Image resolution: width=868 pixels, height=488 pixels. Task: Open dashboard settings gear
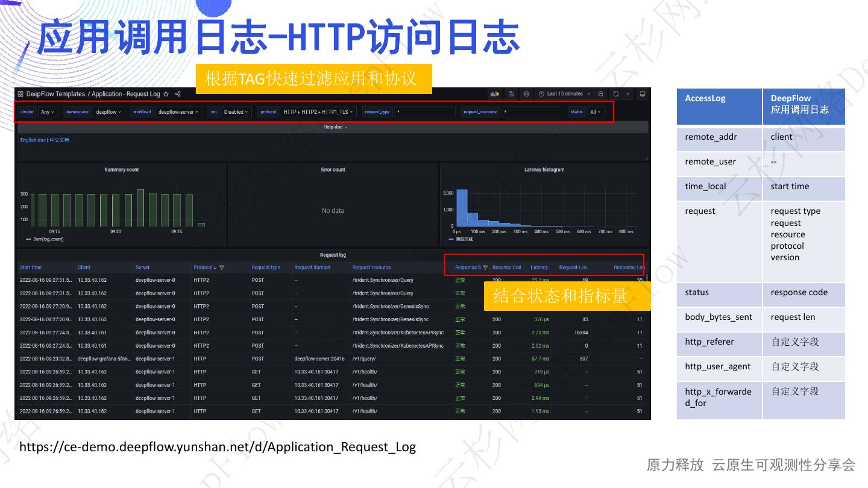(526, 94)
